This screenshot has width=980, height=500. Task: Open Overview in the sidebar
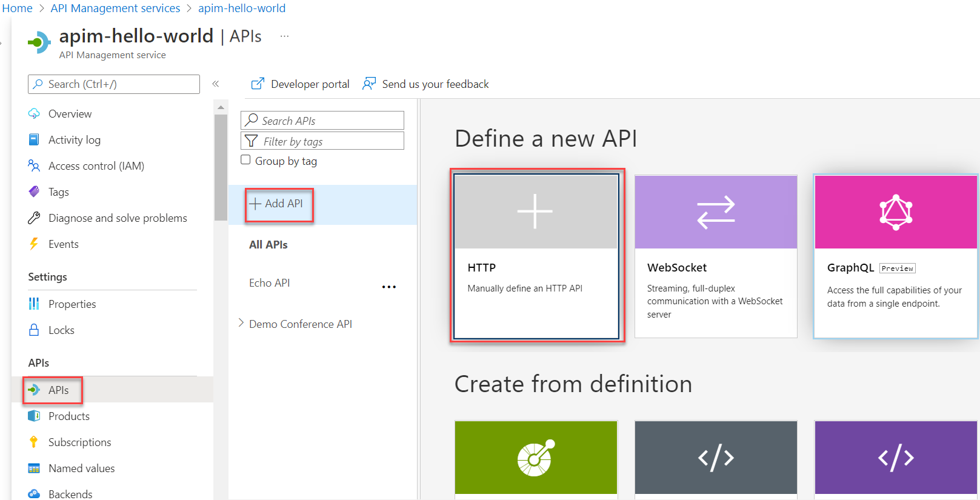(x=70, y=114)
